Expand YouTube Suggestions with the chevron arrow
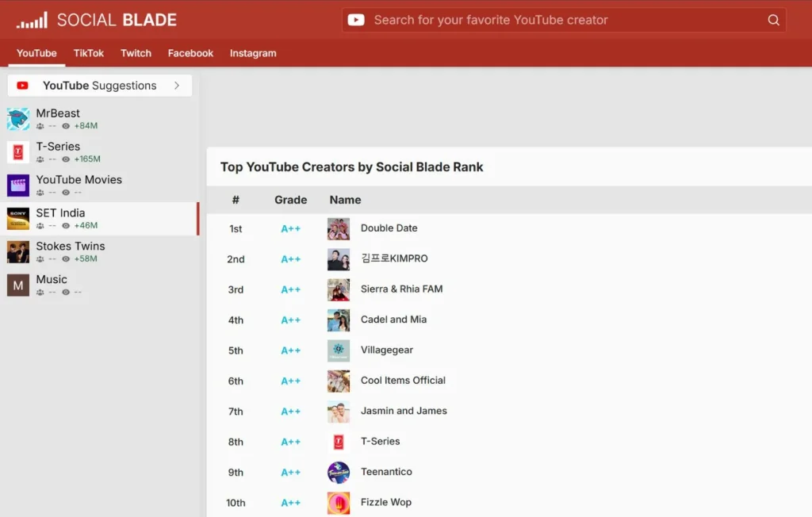 (x=177, y=86)
